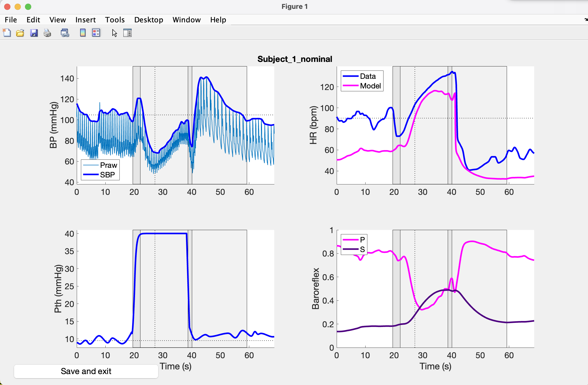This screenshot has width=588, height=385.
Task: Click the New Figure toolbar icon
Action: pyautogui.click(x=7, y=33)
